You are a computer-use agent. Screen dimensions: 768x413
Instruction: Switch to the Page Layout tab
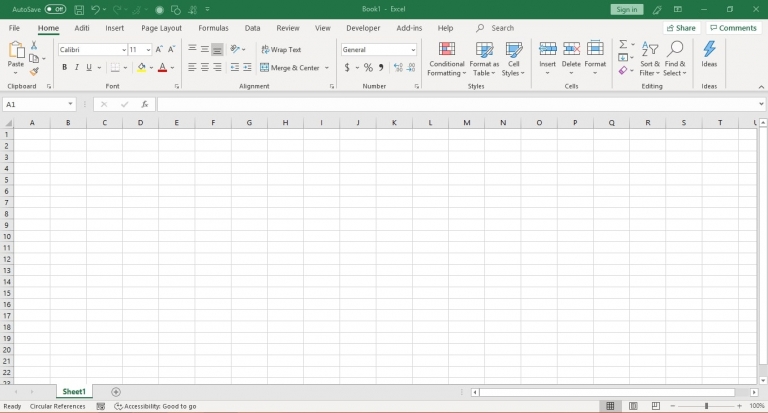tap(161, 28)
